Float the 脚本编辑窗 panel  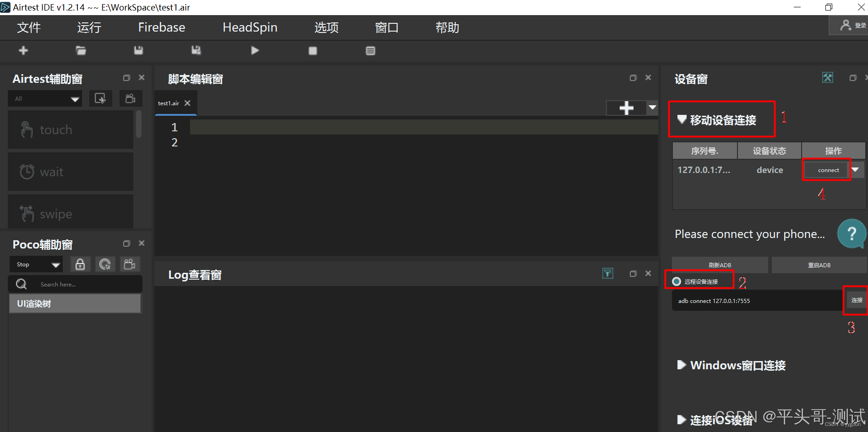pos(633,78)
